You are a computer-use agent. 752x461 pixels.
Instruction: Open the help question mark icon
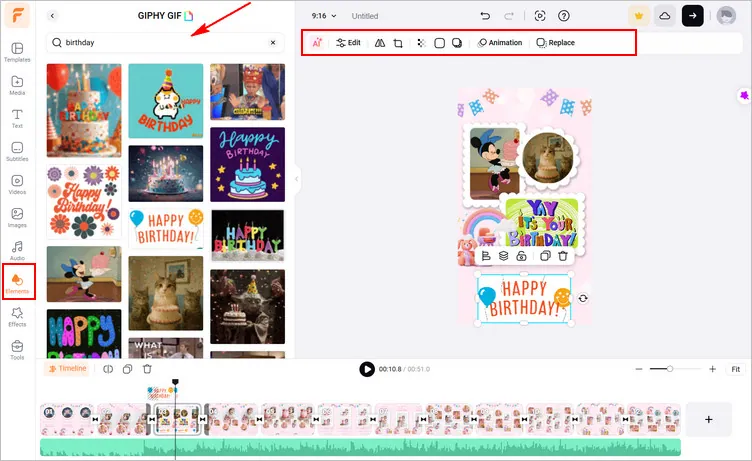[564, 16]
